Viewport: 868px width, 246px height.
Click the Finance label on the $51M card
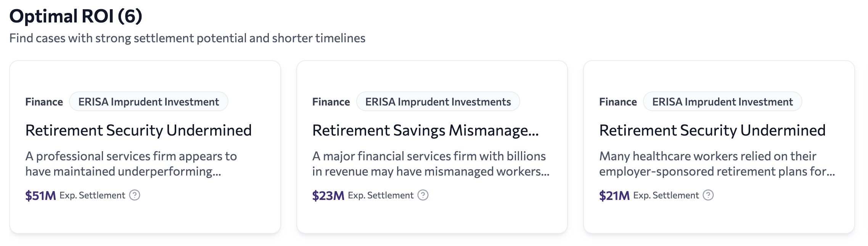point(44,102)
